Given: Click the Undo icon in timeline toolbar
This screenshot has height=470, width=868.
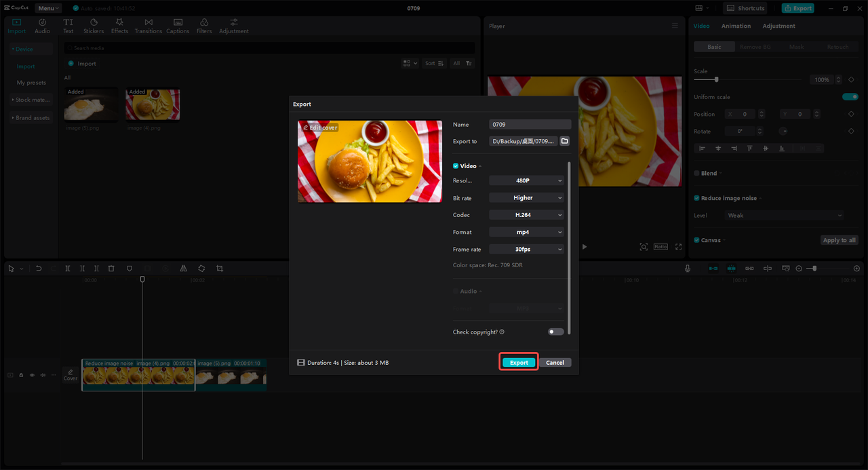Looking at the screenshot, I should pyautogui.click(x=39, y=269).
